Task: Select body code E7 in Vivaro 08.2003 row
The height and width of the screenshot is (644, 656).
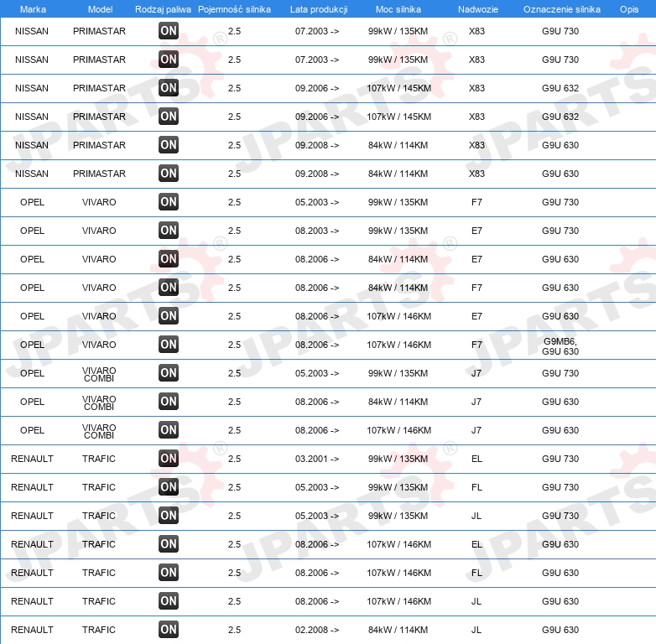Action: click(476, 231)
